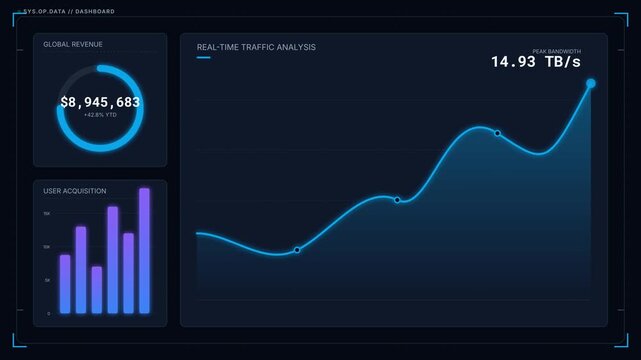Click the 10K axis label
This screenshot has height=360, width=641.
tap(47, 247)
